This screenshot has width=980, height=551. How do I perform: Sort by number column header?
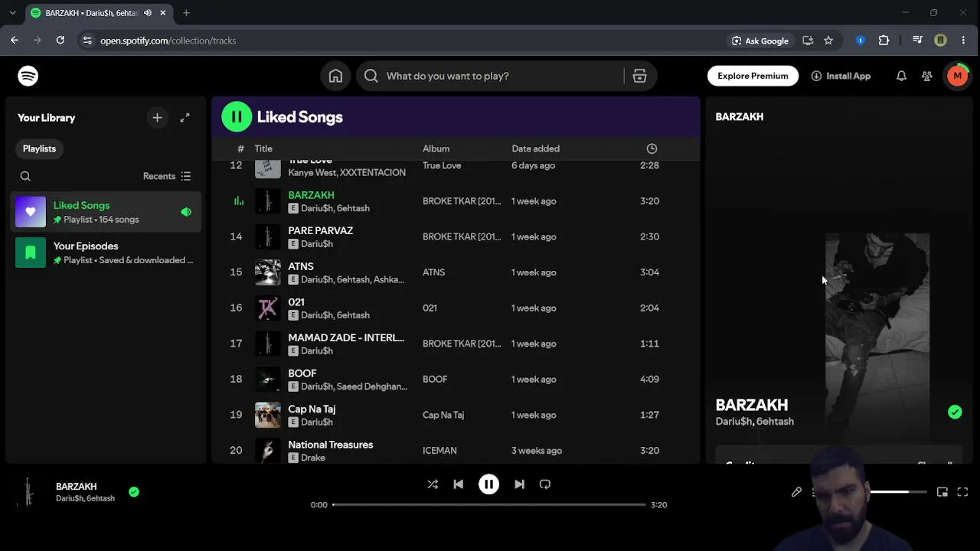click(240, 148)
